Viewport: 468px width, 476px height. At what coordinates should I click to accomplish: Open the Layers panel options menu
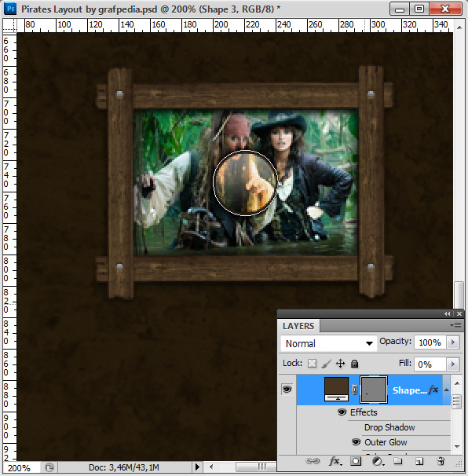click(x=455, y=325)
